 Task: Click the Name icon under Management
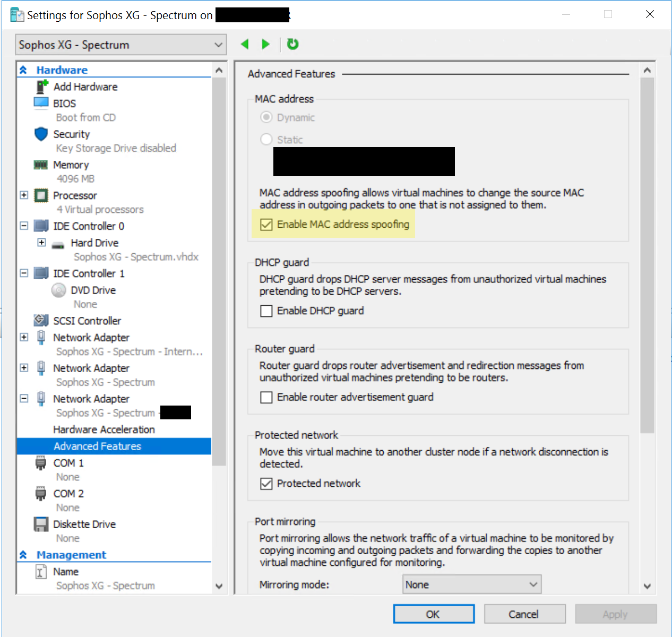(41, 572)
